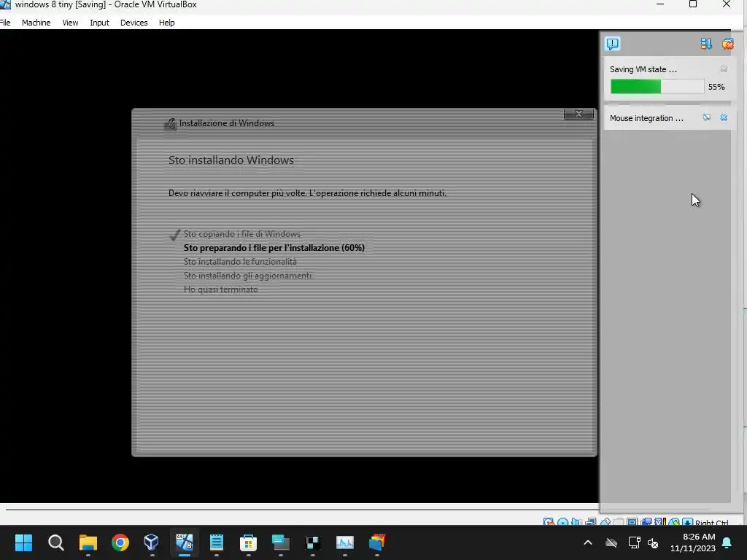Launch Google Chrome from the taskbar

tap(120, 542)
